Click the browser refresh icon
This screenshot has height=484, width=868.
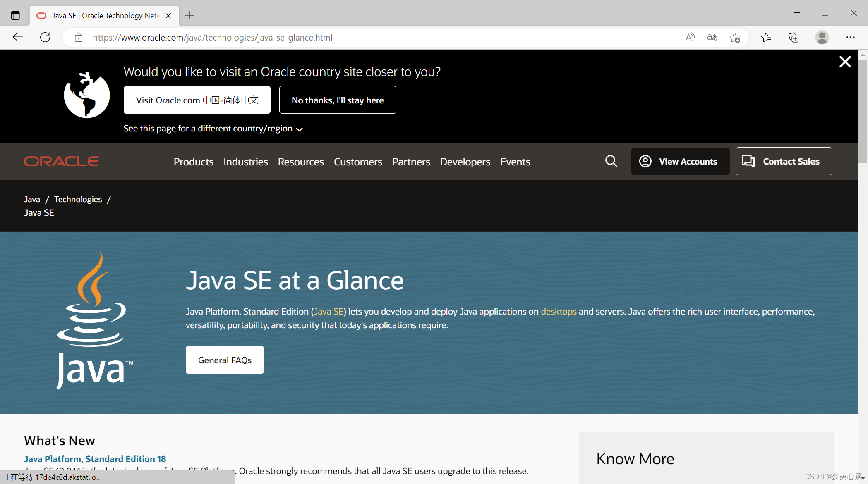tap(45, 37)
